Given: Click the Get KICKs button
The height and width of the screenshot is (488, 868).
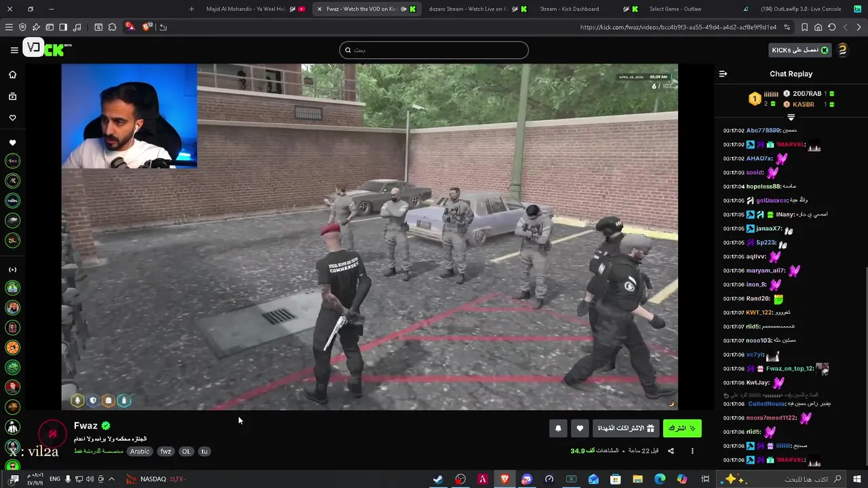Looking at the screenshot, I should point(800,50).
